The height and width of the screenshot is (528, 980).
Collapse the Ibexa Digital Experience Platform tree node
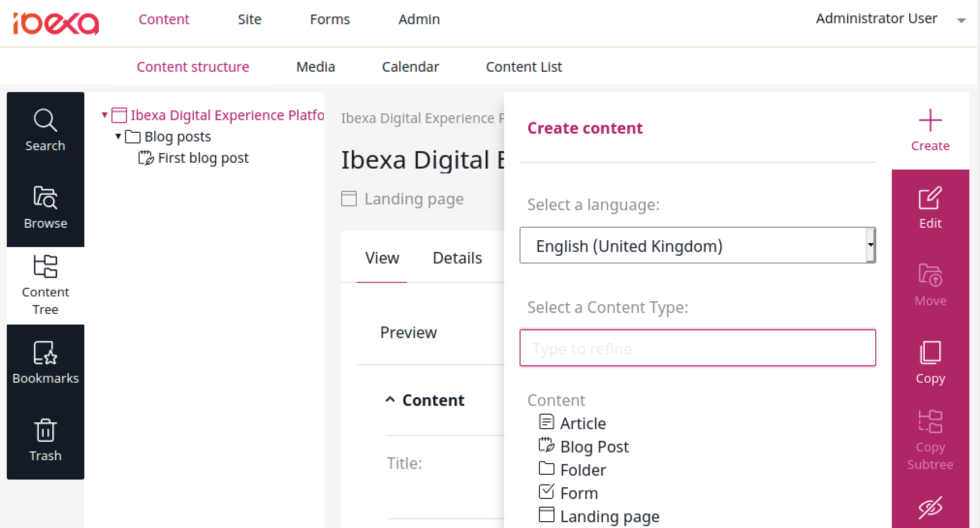tap(105, 115)
